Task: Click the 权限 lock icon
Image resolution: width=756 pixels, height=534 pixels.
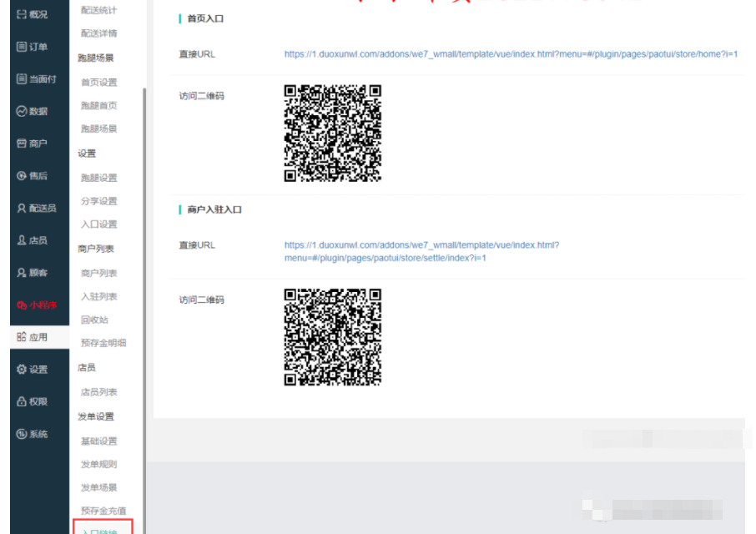Action: [22, 401]
